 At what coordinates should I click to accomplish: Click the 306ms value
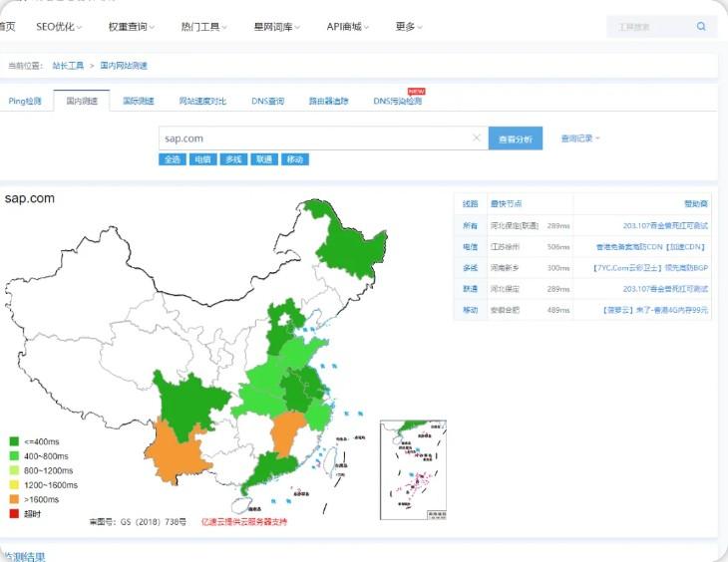(x=558, y=247)
